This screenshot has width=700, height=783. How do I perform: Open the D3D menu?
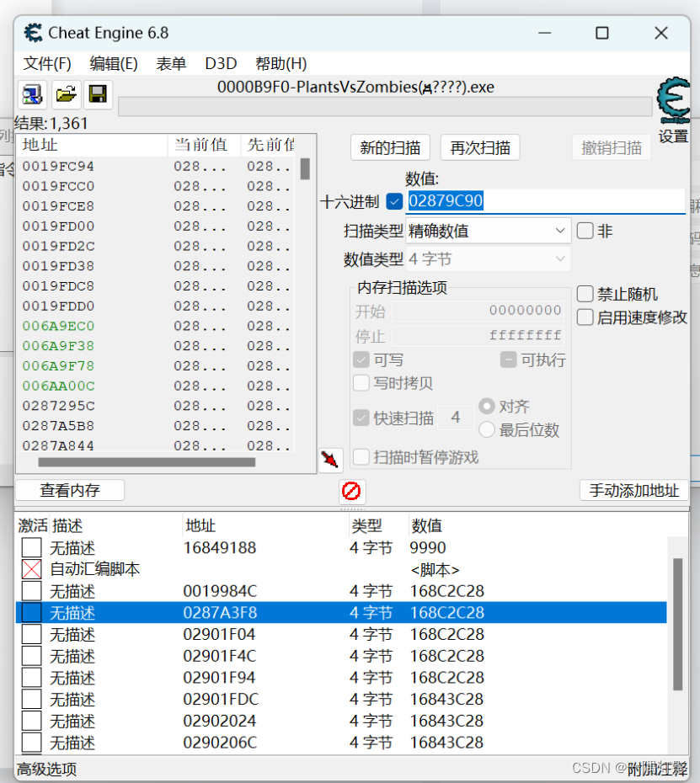pyautogui.click(x=221, y=64)
